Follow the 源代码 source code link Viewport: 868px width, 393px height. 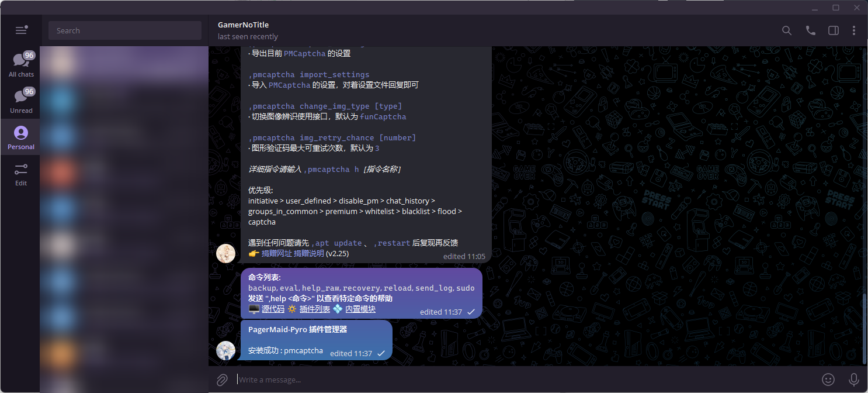(x=273, y=309)
